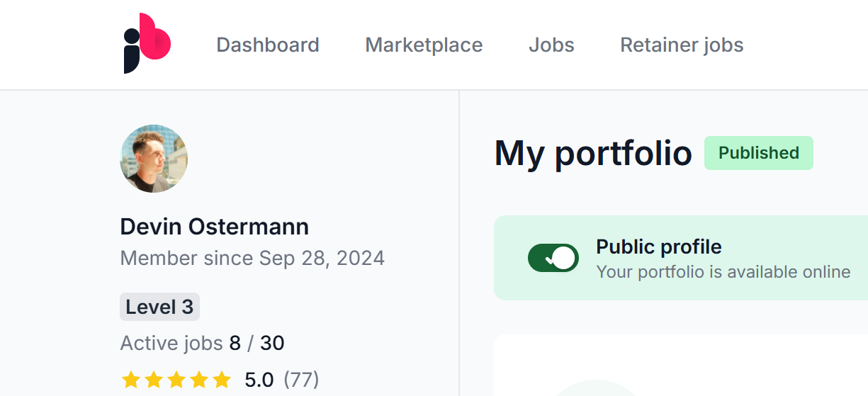Click the Public profile label
This screenshot has width=868, height=396.
pyautogui.click(x=659, y=247)
